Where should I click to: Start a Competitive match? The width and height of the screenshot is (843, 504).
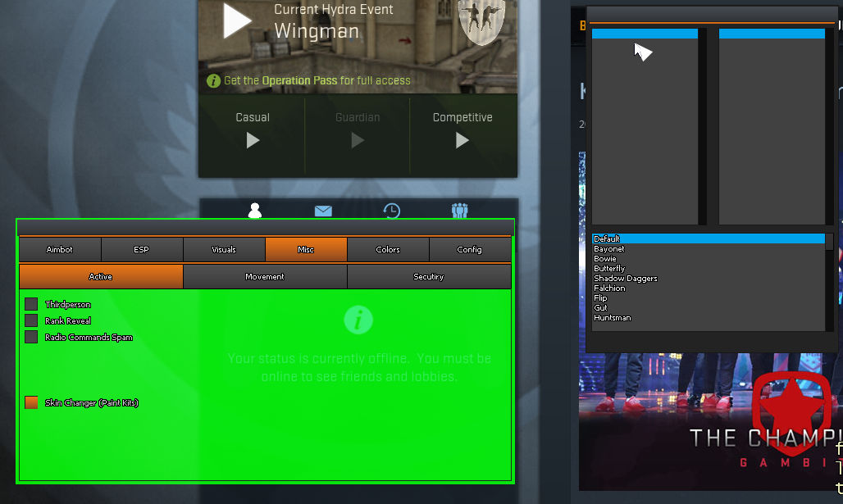point(463,140)
